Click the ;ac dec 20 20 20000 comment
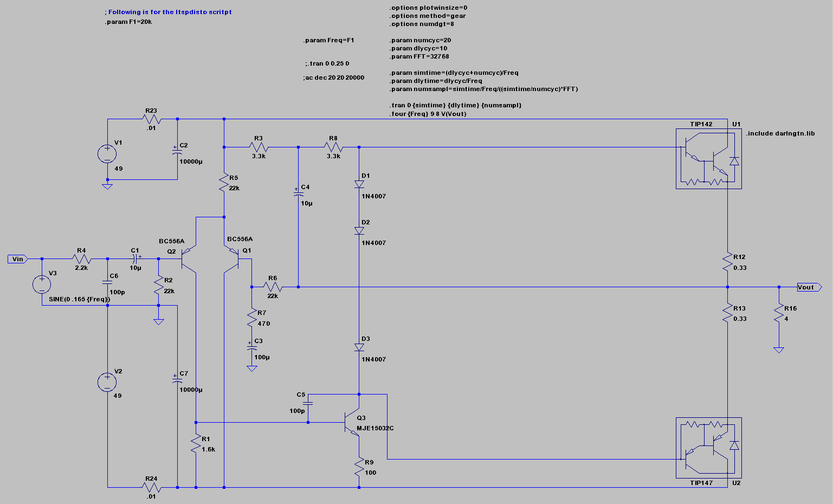Viewport: 833px width, 504px height. [334, 77]
